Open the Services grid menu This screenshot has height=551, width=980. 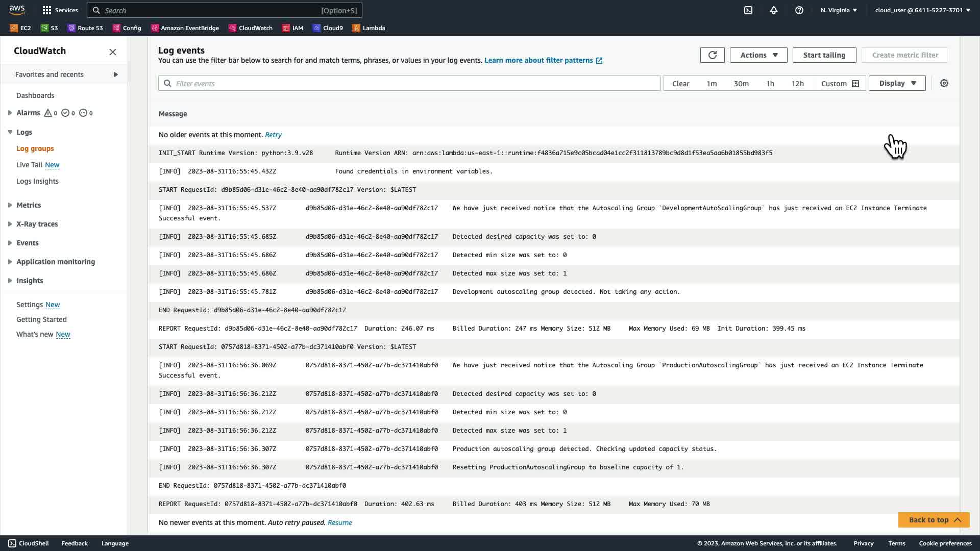(x=60, y=10)
